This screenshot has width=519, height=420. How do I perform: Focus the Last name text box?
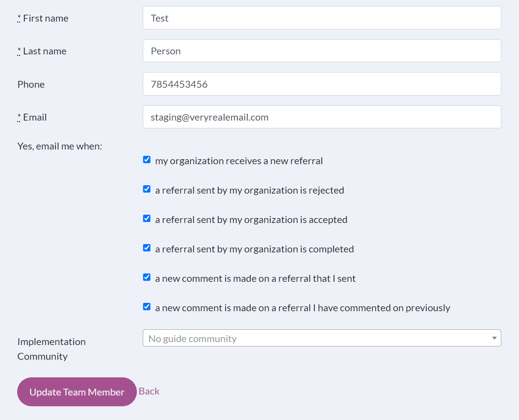321,51
